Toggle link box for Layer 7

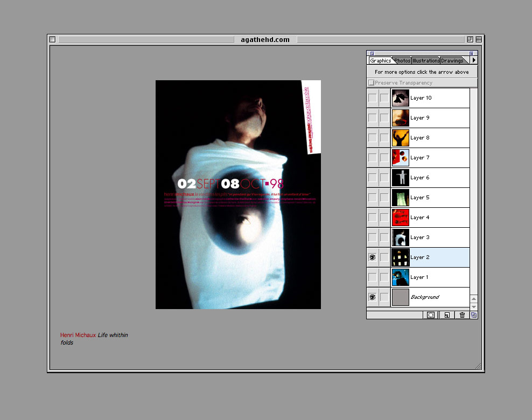[x=384, y=158]
